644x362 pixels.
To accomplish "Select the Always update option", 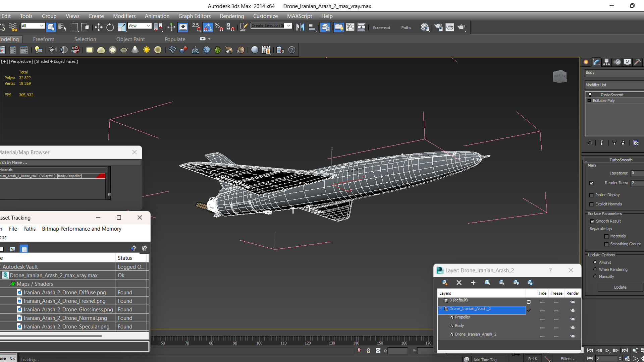I will pyautogui.click(x=595, y=262).
